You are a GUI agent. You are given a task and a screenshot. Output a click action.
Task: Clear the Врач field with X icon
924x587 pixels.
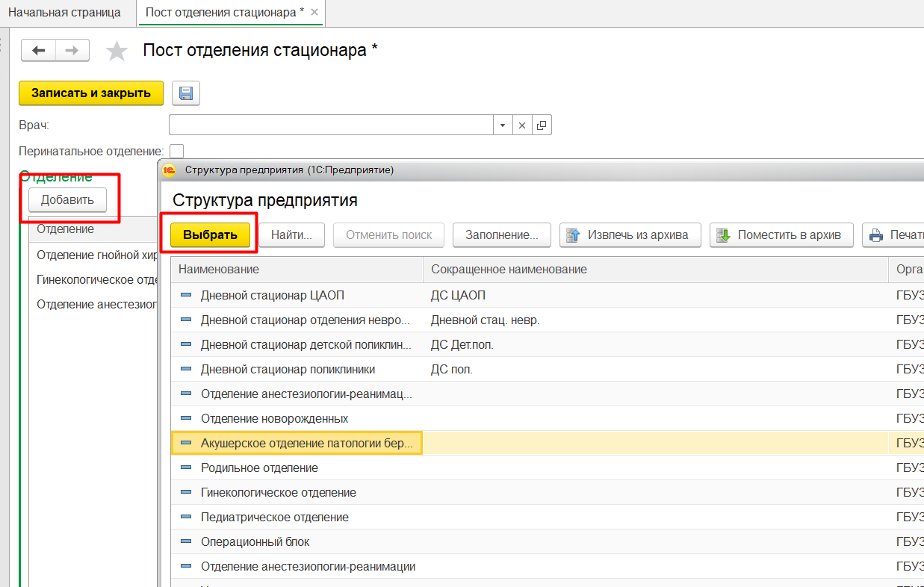point(522,125)
